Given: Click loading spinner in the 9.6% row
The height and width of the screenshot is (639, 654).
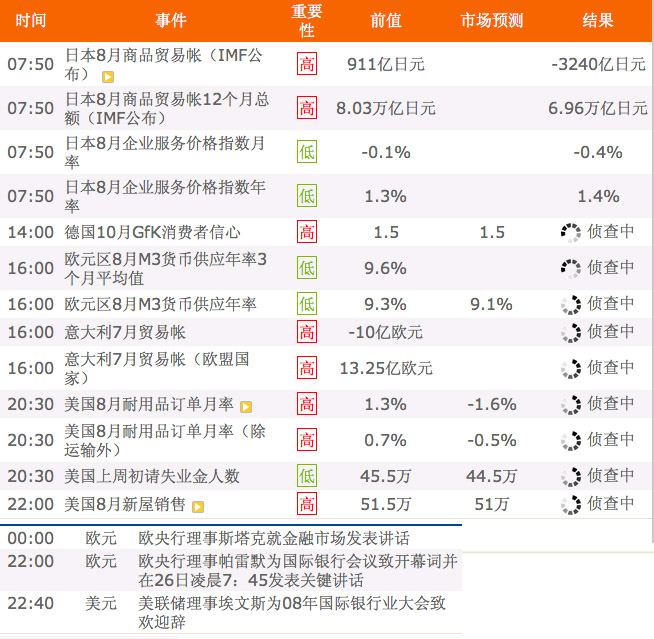Looking at the screenshot, I should point(571,269).
